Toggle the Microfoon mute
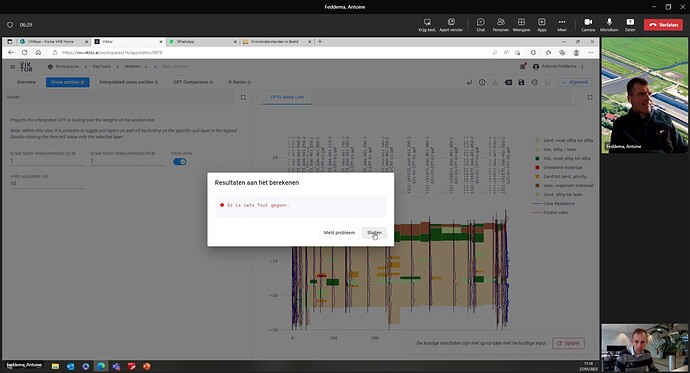Image resolution: width=690 pixels, height=373 pixels. click(x=609, y=25)
